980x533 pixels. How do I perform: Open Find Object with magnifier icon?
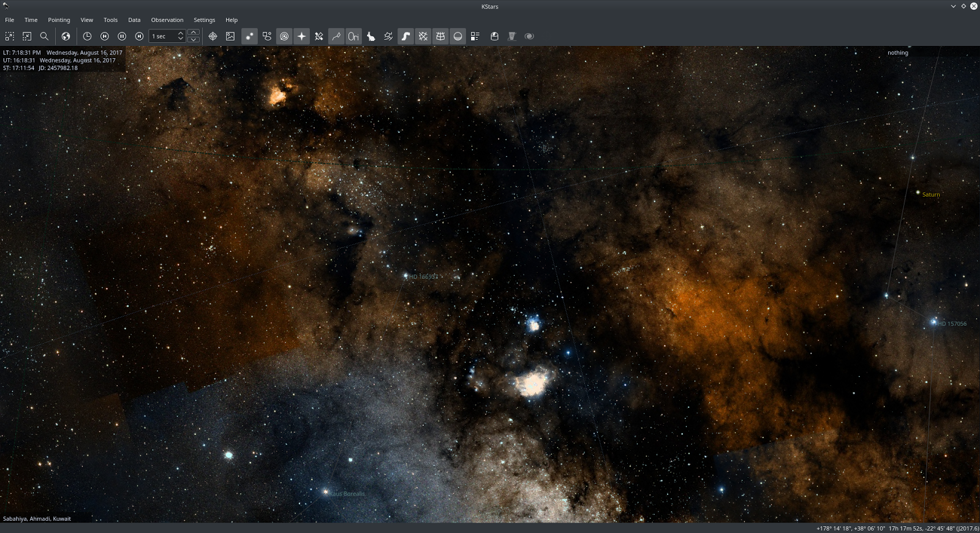(x=44, y=37)
